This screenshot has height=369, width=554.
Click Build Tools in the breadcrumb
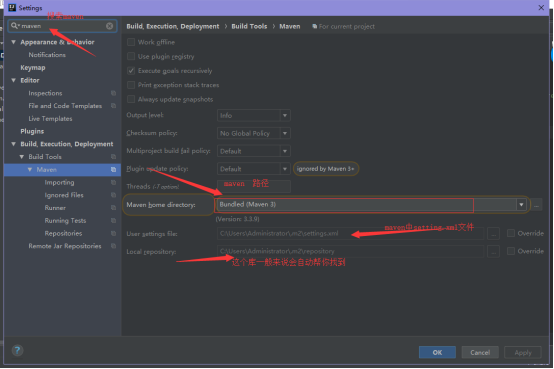pos(249,27)
